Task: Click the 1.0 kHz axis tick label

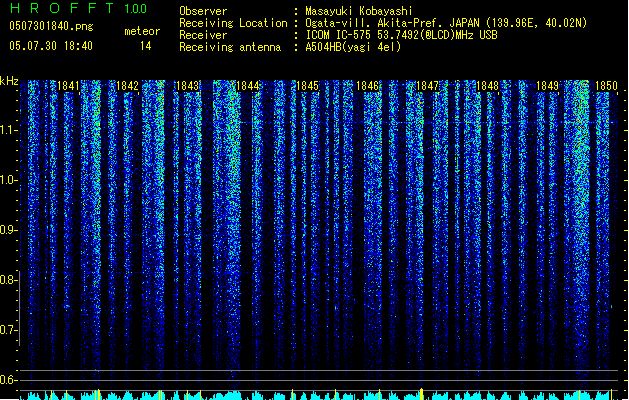Action: 8,180
